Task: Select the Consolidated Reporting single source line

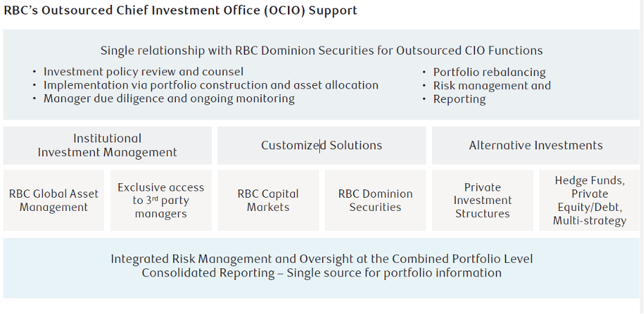Action: 321,273
